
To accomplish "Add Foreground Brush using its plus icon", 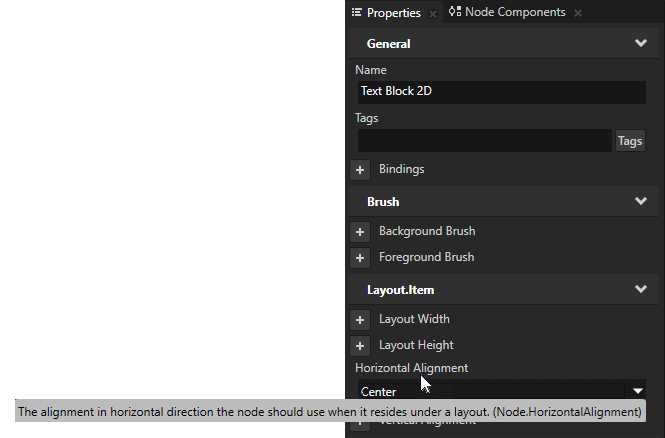I will click(361, 258).
